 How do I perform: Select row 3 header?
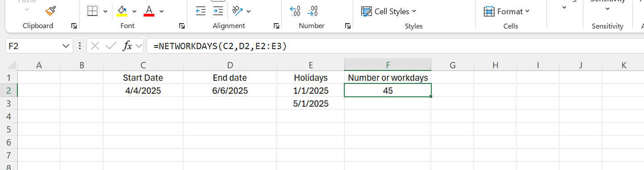click(x=9, y=104)
